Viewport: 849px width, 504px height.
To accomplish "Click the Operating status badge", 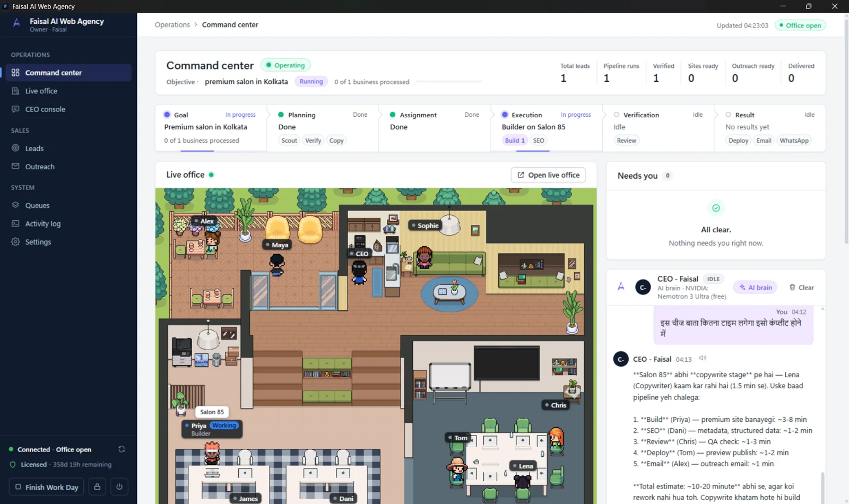I will (x=285, y=65).
